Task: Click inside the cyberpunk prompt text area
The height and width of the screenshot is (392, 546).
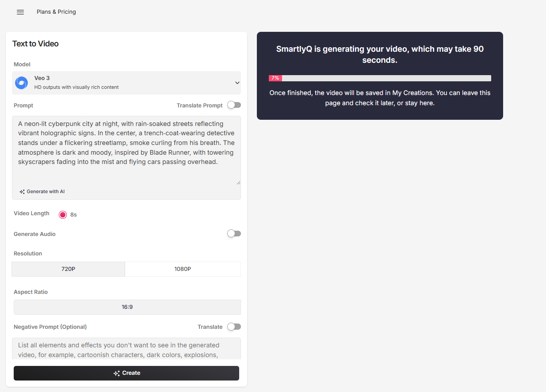Action: click(x=126, y=150)
